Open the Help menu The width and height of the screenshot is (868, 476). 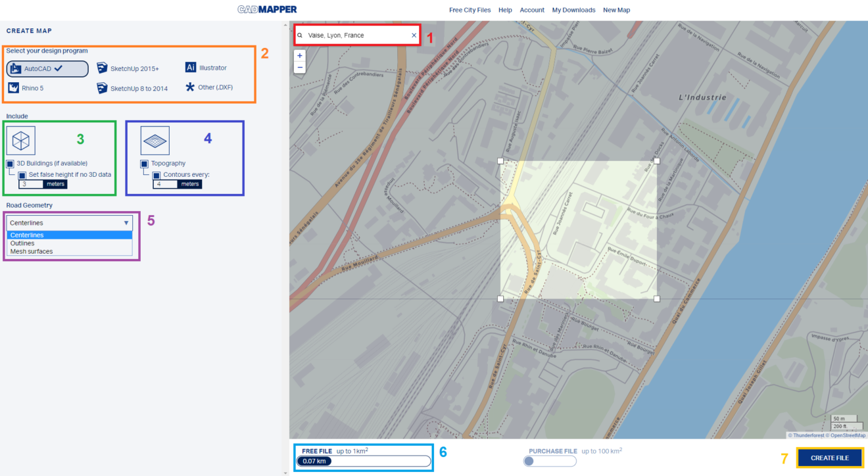tap(505, 9)
